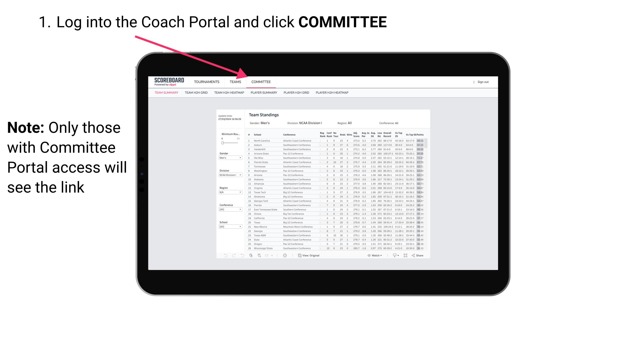Click the PLAYER SUMMARY tab
Viewport: 644px width, 346px height.
pos(264,94)
